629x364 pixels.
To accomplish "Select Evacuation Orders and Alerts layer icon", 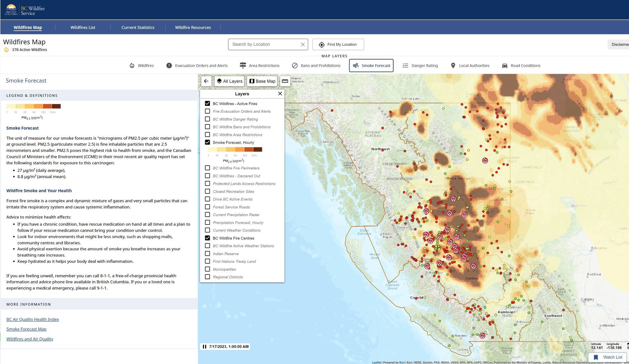I will click(x=169, y=65).
